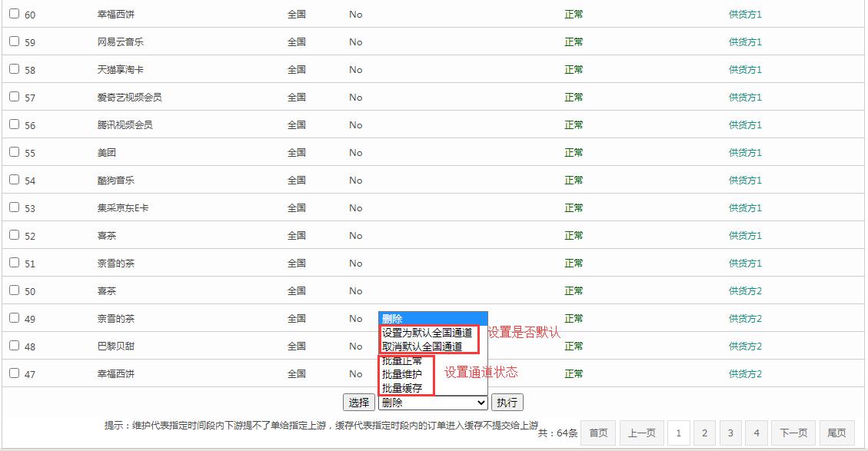Choose 删除 option in dropdown list
The width and height of the screenshot is (868, 451).
433,319
